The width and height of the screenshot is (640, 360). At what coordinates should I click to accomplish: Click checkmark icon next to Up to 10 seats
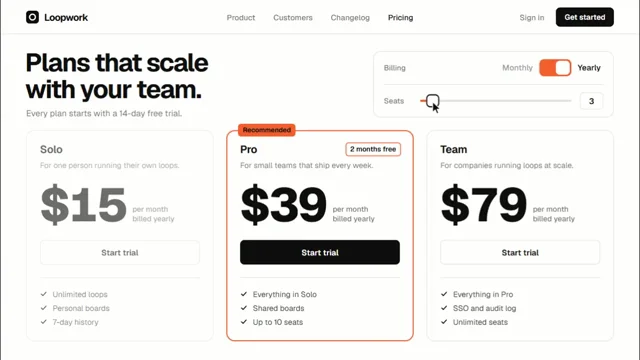coord(244,322)
